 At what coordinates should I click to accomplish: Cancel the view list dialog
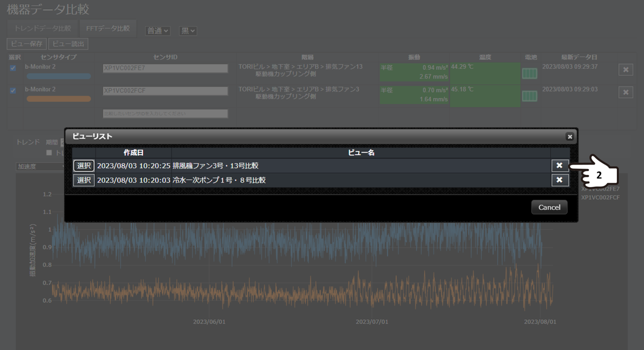[x=549, y=207]
